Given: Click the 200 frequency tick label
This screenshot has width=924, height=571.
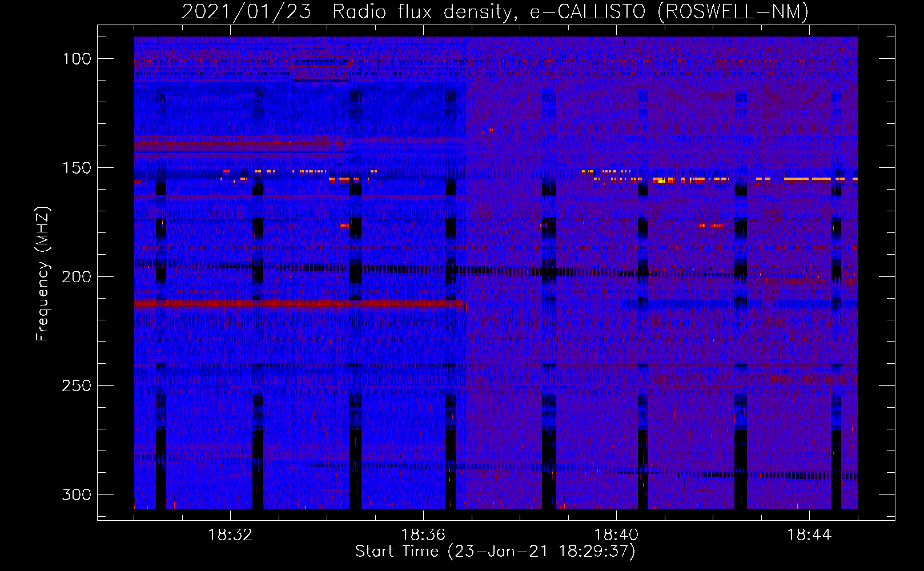Looking at the screenshot, I should click(x=77, y=277).
